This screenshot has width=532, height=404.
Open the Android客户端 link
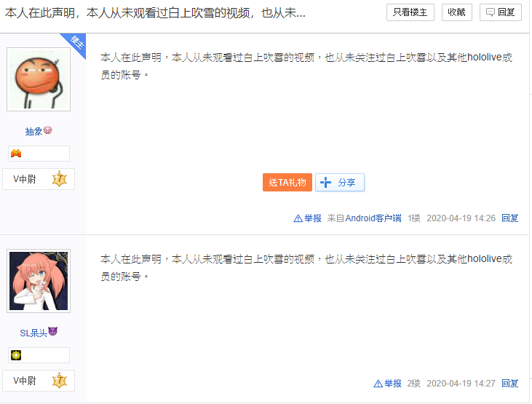coord(373,218)
